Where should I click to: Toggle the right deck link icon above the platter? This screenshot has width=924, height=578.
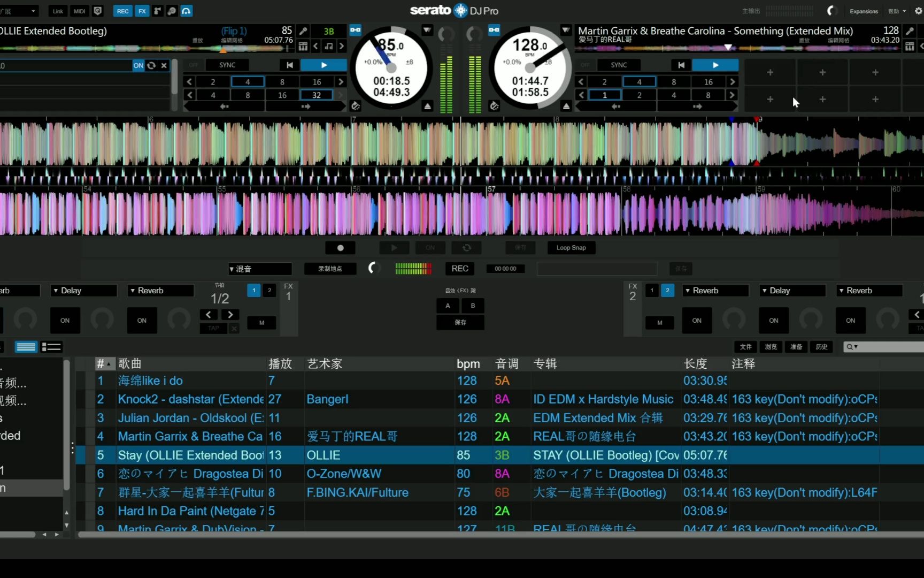(495, 30)
